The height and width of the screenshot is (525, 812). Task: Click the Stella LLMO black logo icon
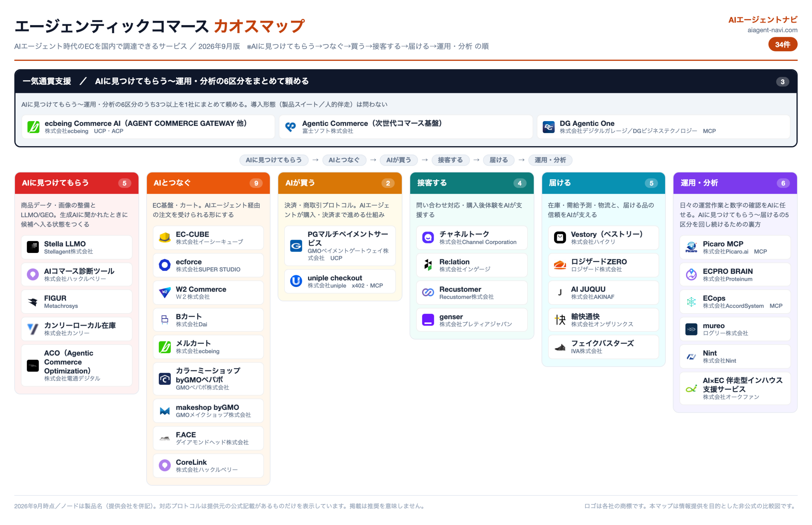coord(33,247)
